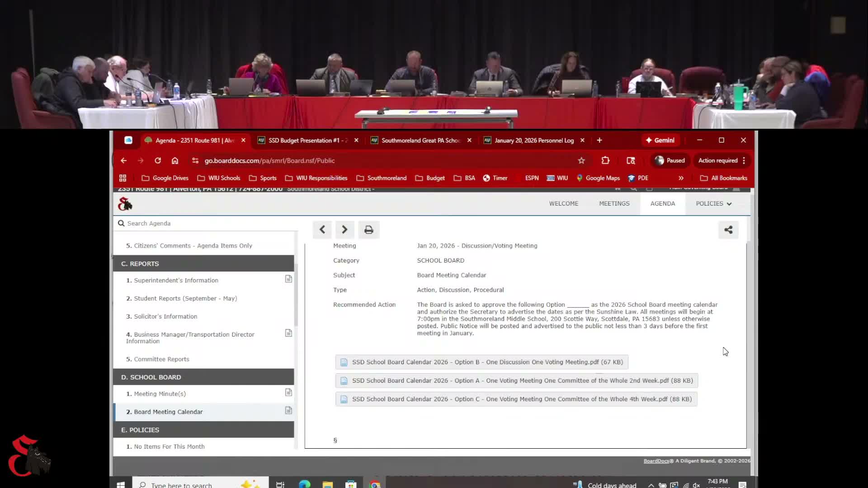This screenshot has width=868, height=488.
Task: Print the agenda item with printer icon
Action: (x=368, y=230)
